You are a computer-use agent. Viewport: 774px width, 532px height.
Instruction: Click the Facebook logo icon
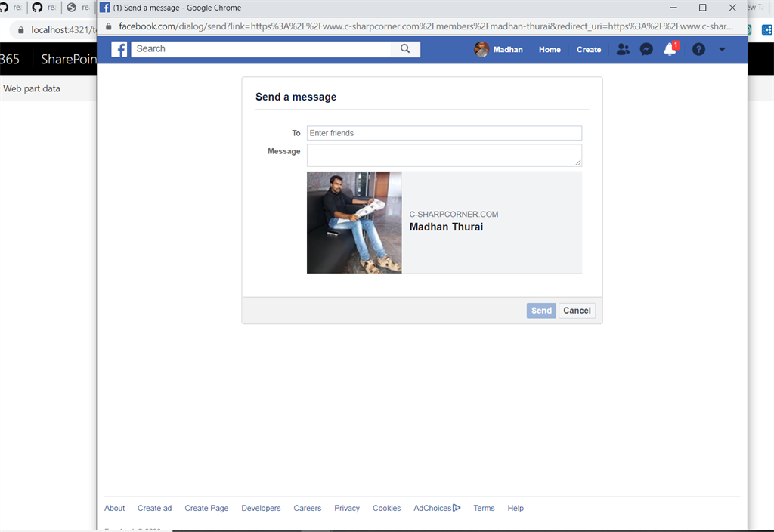point(119,49)
